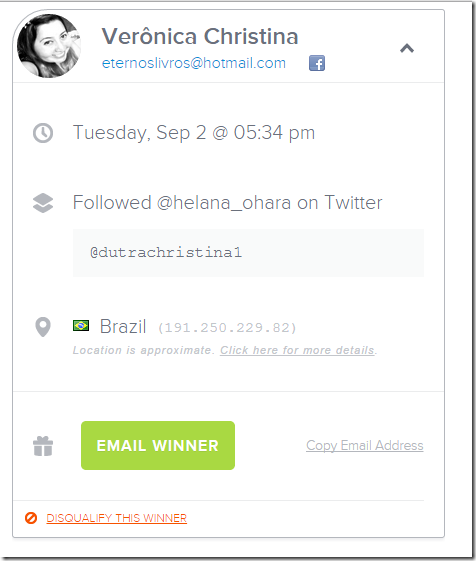Viewport: 476px width, 561px height.
Task: Click the @dutrachristina1 username field
Action: pyautogui.click(x=248, y=253)
